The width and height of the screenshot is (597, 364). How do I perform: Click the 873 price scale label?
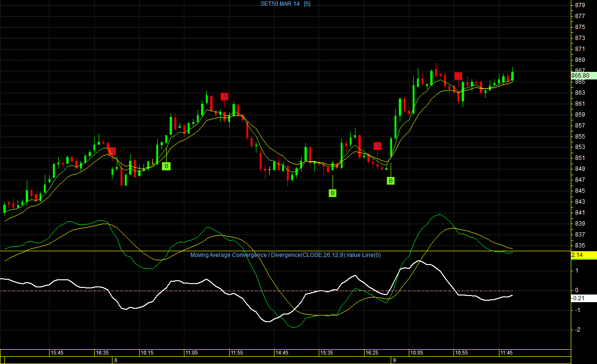tap(580, 38)
